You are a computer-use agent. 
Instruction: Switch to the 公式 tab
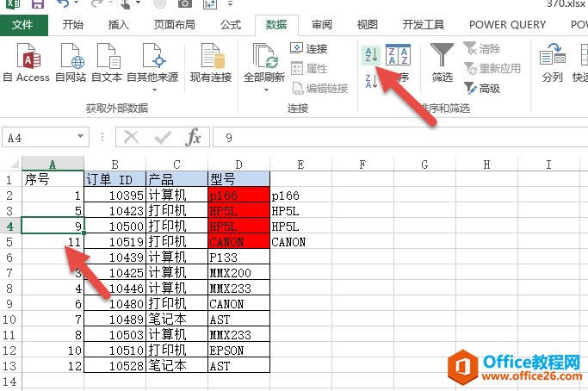[230, 25]
